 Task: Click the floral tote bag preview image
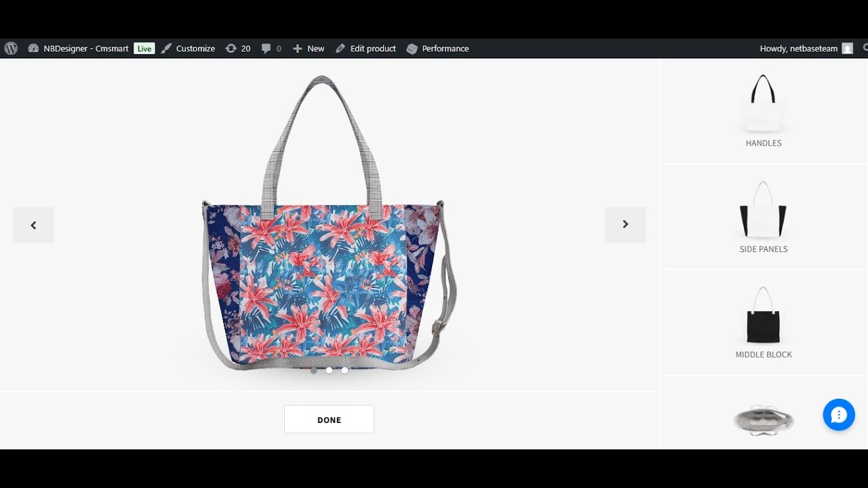point(329,224)
